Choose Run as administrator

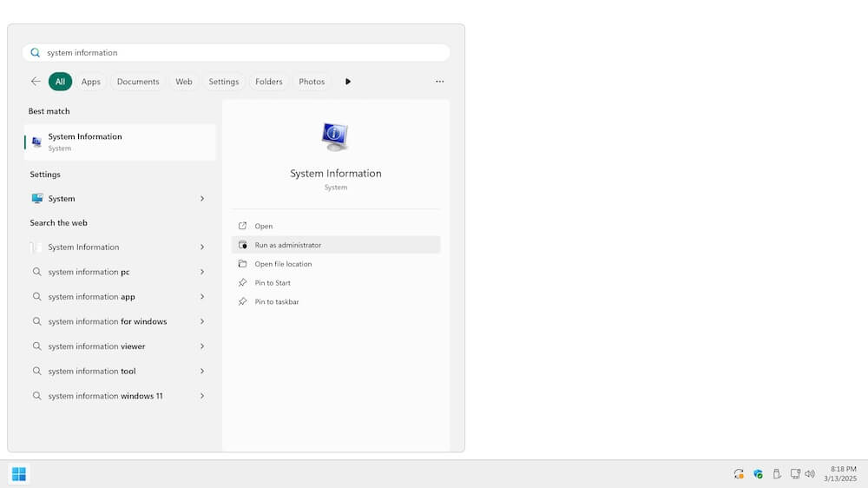coord(335,245)
